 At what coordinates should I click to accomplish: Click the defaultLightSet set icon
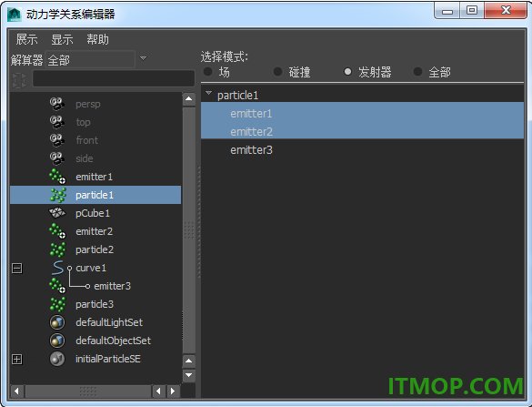57,322
